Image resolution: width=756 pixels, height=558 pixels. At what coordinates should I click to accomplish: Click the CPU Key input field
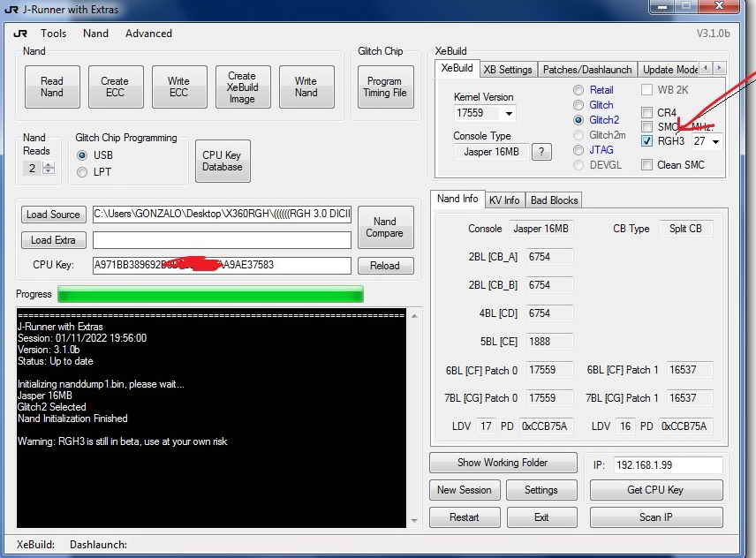(222, 265)
